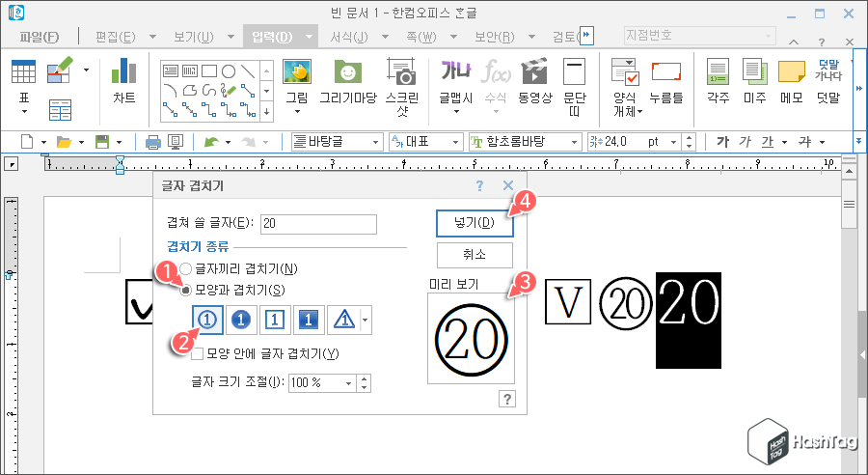Viewport: 868px width, 475px height.
Task: Choose the outlined square shape style
Action: coord(275,320)
